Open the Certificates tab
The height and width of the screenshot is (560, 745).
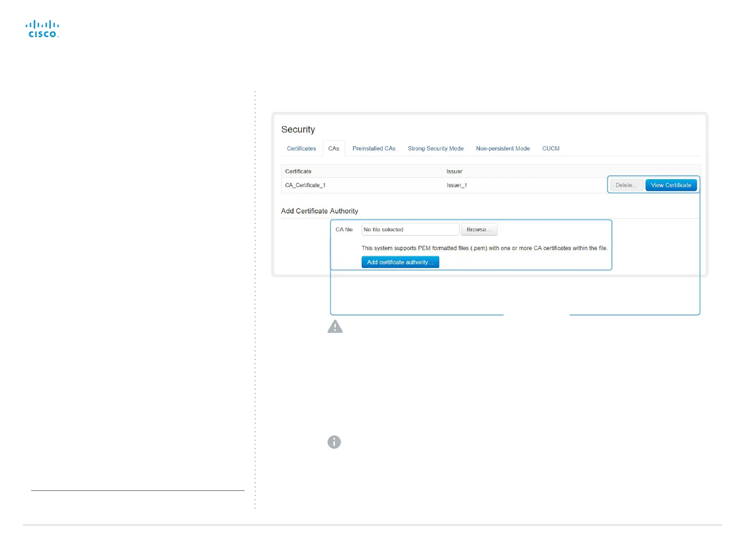[301, 149]
